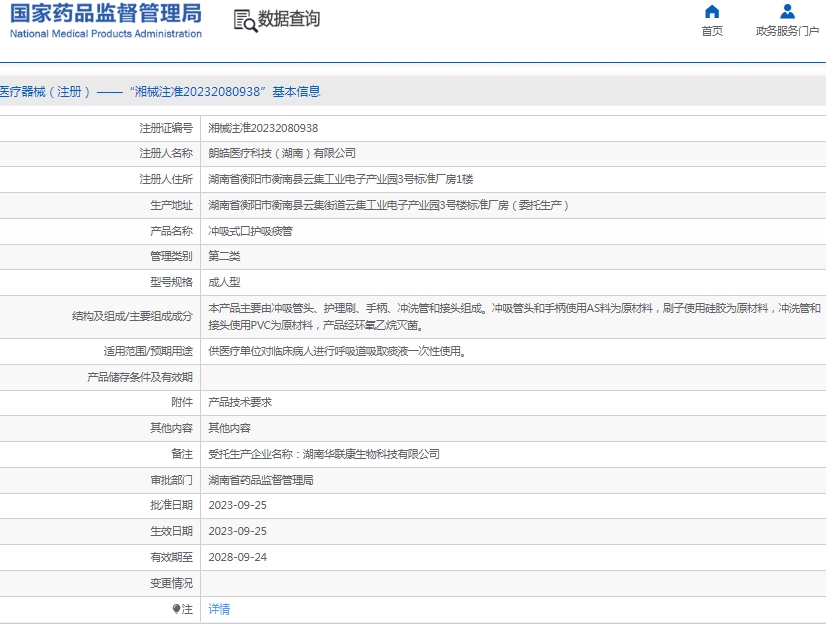The height and width of the screenshot is (631, 826).
Task: Click the 结构及组成/主要组成成分 label
Action: [x=132, y=317]
